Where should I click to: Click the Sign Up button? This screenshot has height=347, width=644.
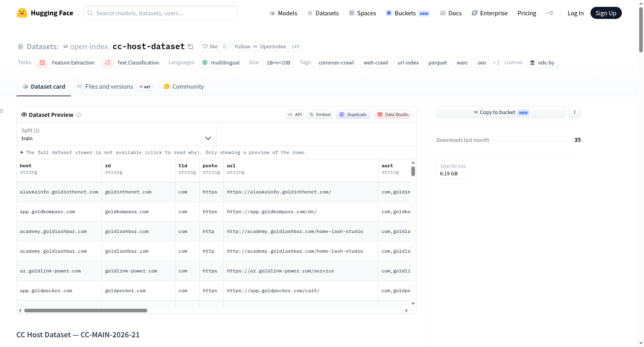(606, 13)
